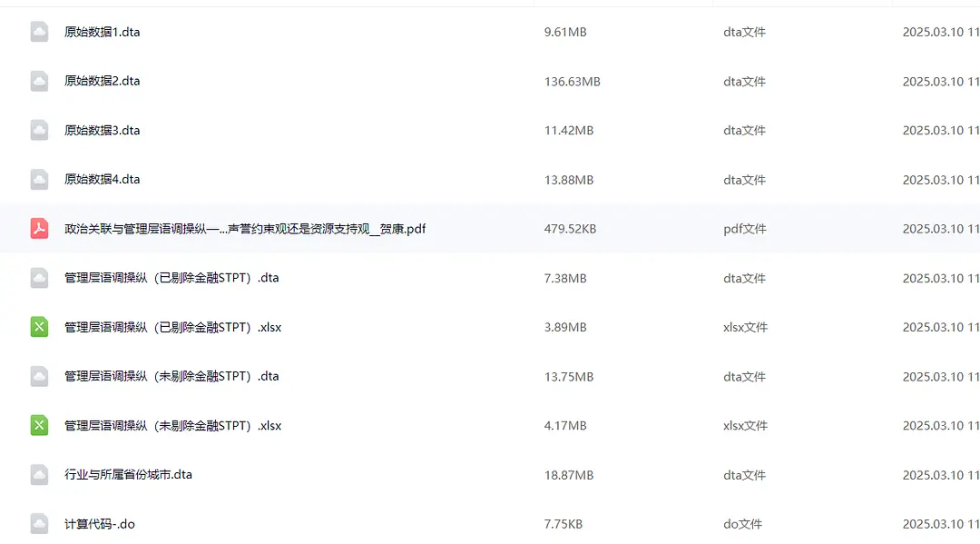Click the date in the 计算代码-.do row
This screenshot has height=544, width=980.
pos(941,524)
